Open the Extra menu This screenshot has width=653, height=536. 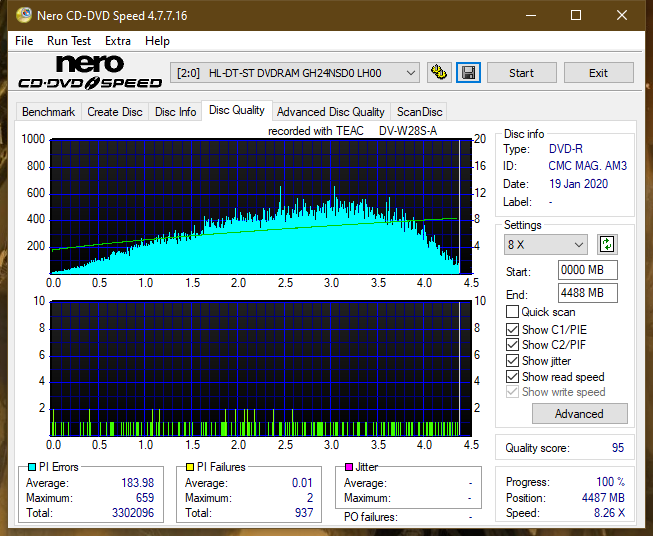[118, 41]
